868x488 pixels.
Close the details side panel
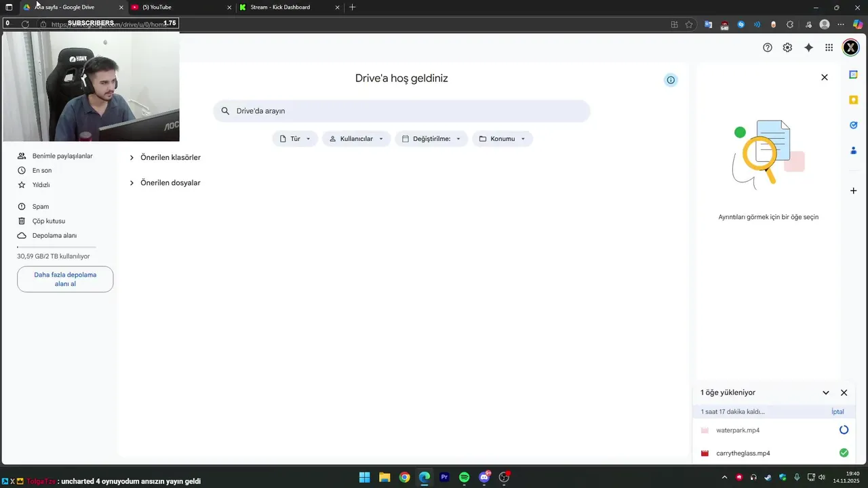point(825,77)
